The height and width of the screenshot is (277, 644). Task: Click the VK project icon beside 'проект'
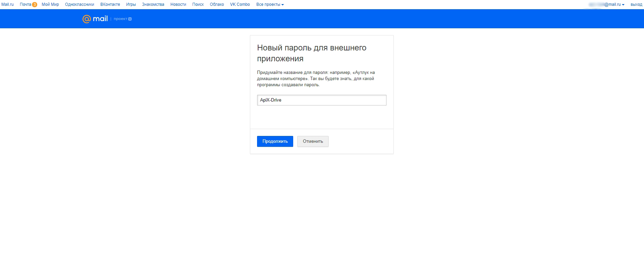[130, 19]
